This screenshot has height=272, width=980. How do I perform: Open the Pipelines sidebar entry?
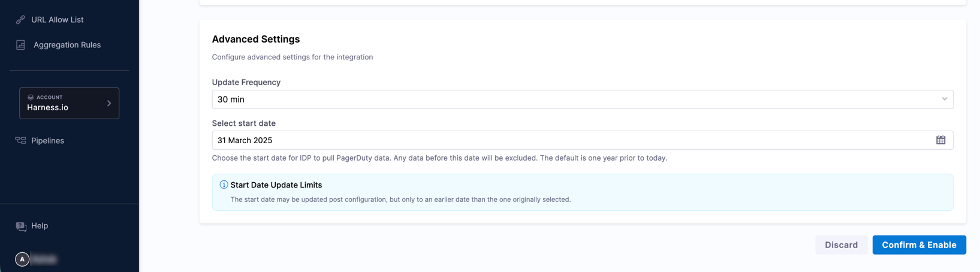click(x=47, y=141)
